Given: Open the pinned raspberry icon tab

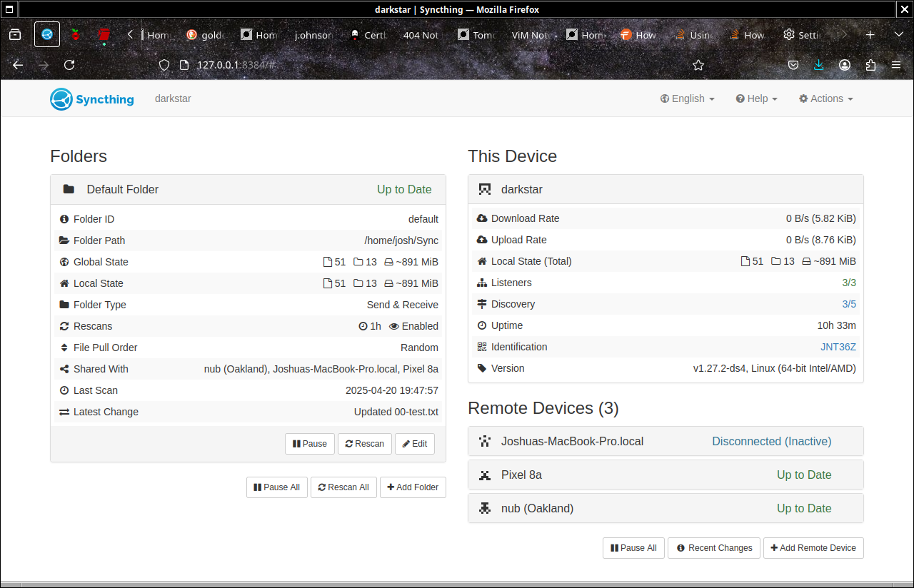Looking at the screenshot, I should coord(75,34).
